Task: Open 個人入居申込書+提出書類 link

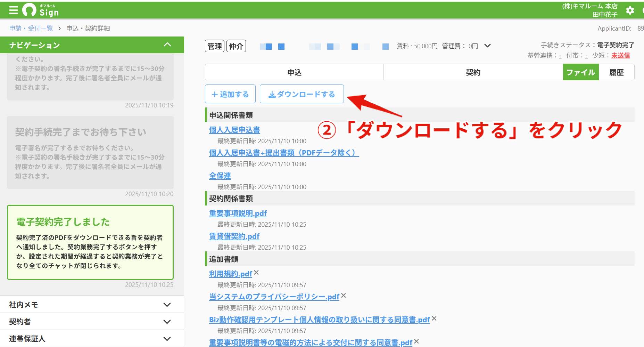Action: pos(284,153)
